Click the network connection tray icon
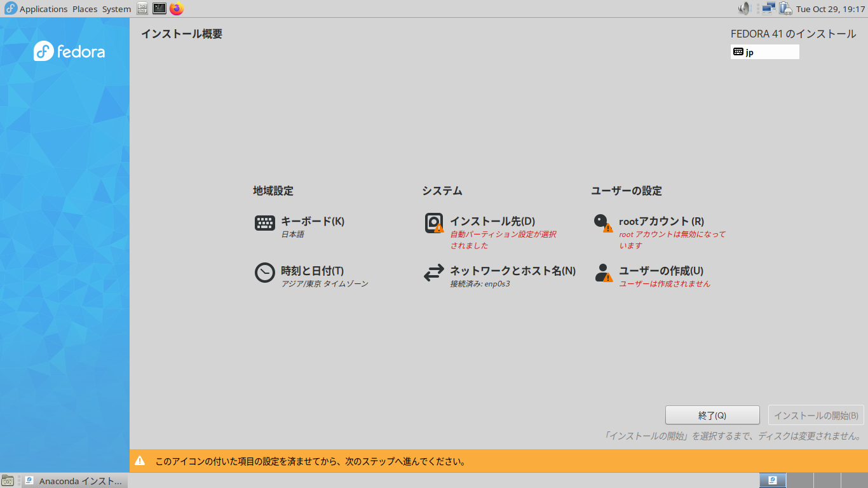Screen dimensions: 868x488 tap(768, 9)
